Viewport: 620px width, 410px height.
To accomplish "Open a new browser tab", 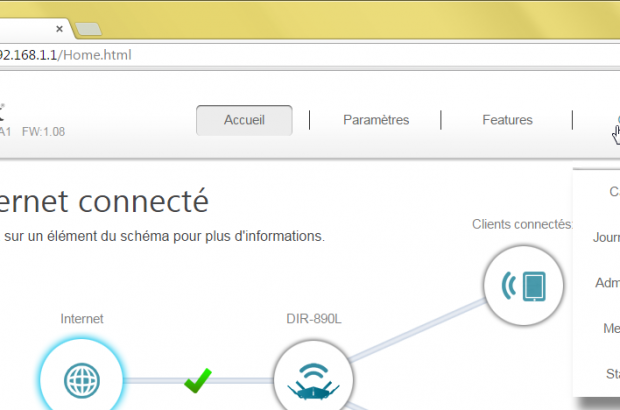I will 89,27.
